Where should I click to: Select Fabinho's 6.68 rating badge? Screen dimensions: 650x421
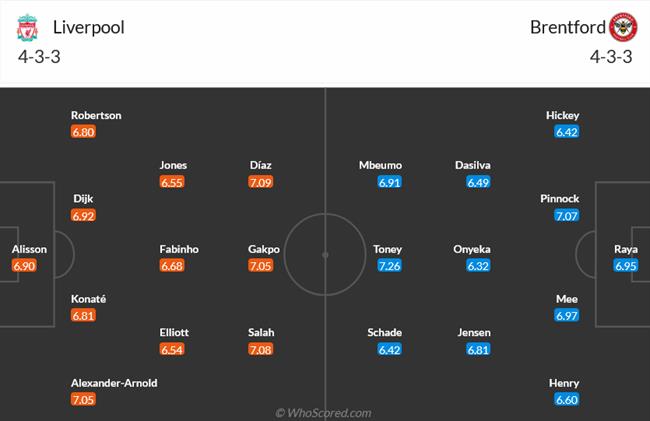click(x=172, y=266)
